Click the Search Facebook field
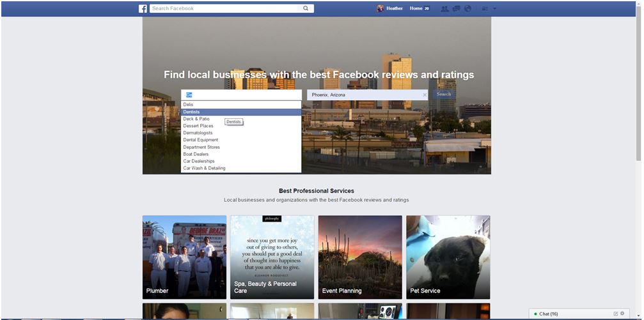Screen dimensions: 644x320 pos(224,8)
